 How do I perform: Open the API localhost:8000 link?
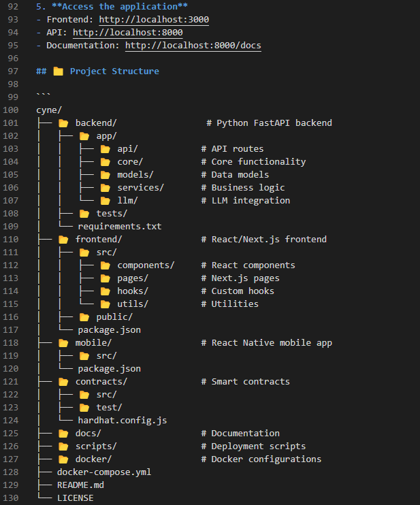[x=127, y=33]
